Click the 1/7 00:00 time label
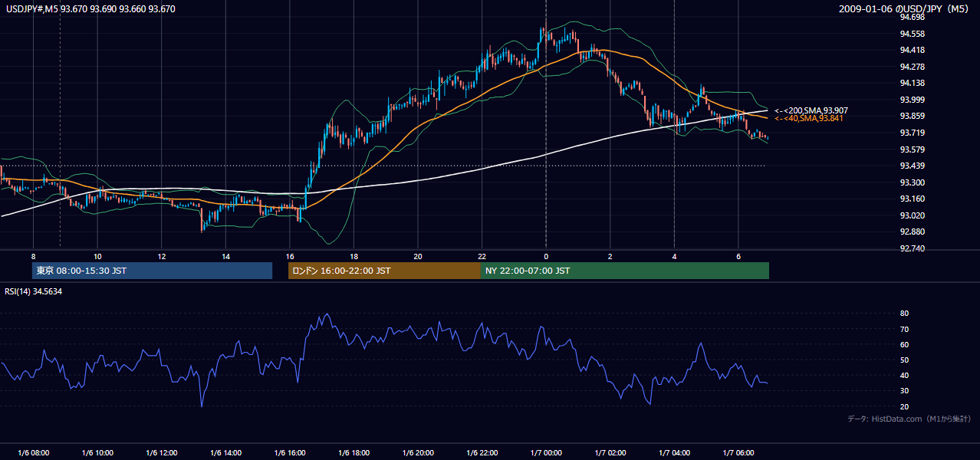The image size is (980, 460). [x=546, y=453]
